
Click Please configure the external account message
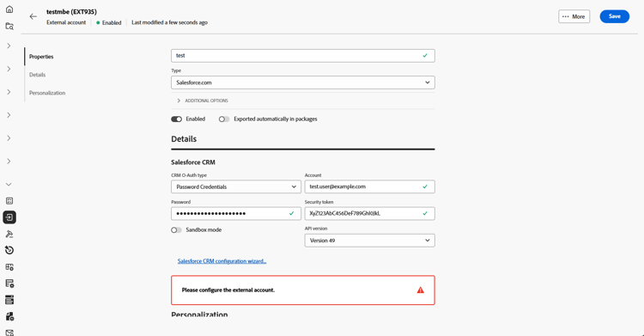pos(228,290)
